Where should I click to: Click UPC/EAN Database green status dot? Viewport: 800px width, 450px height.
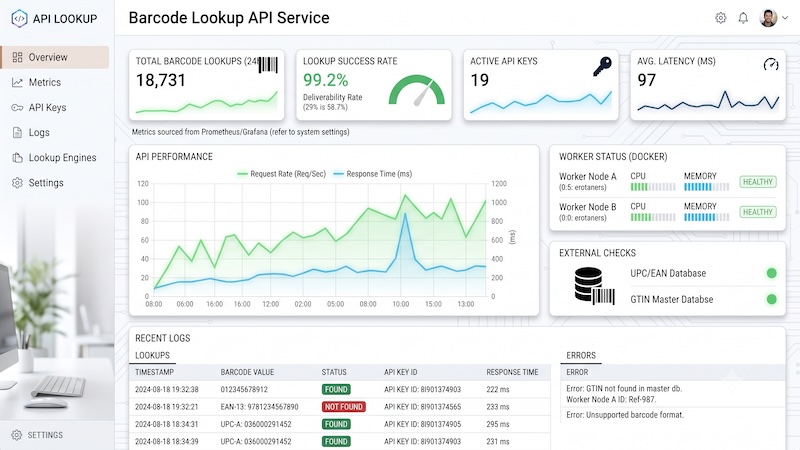(771, 273)
